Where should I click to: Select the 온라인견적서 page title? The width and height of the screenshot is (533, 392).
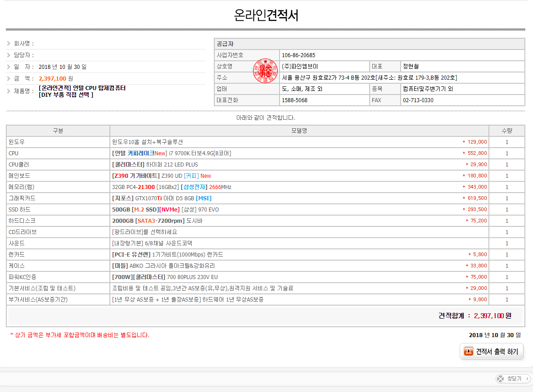point(266,15)
